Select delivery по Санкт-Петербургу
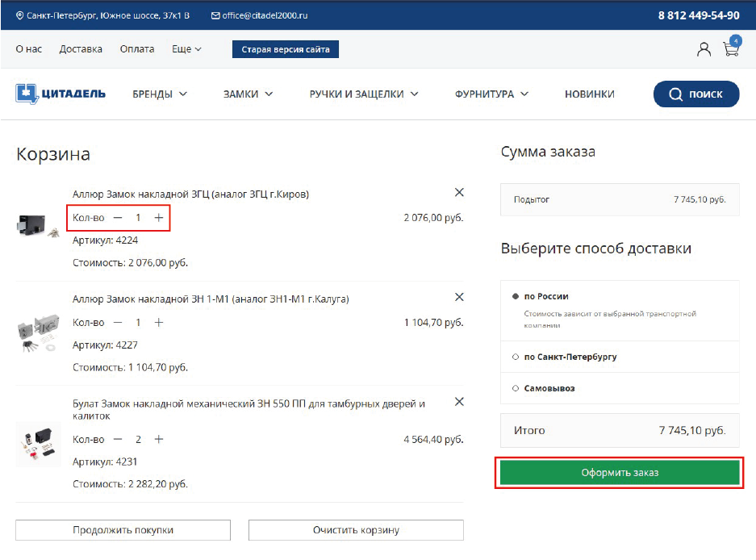This screenshot has width=756, height=560. tap(516, 357)
